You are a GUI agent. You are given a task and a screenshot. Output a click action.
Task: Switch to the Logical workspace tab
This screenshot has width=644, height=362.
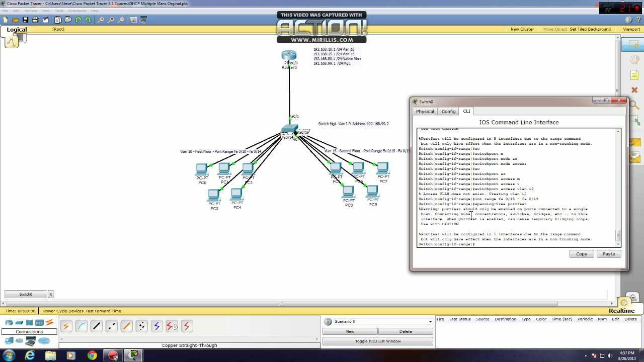coord(17,30)
